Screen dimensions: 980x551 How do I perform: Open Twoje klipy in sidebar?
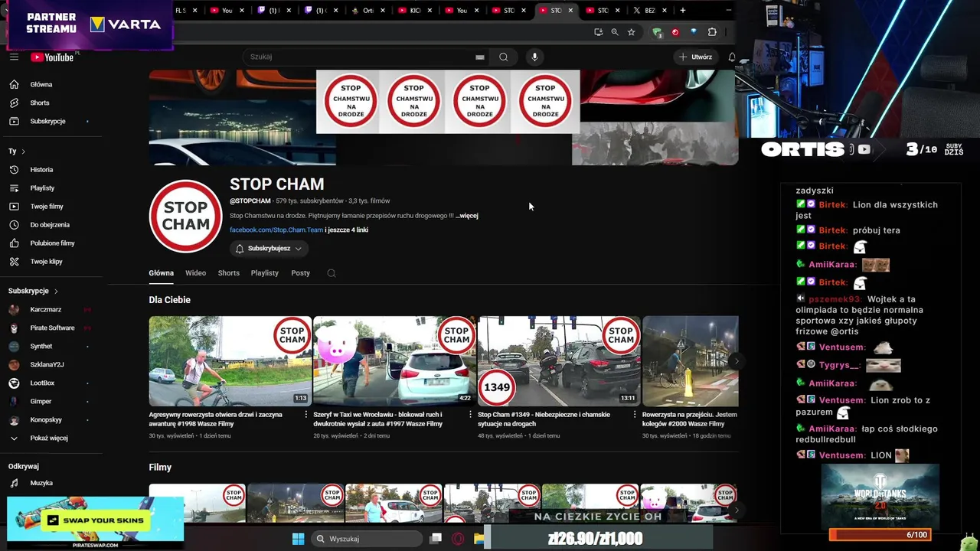(x=46, y=262)
